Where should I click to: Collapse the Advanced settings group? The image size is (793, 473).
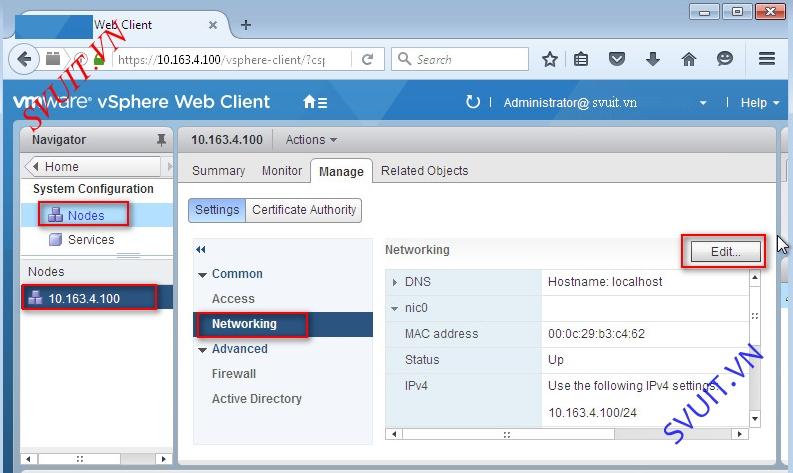coord(202,350)
